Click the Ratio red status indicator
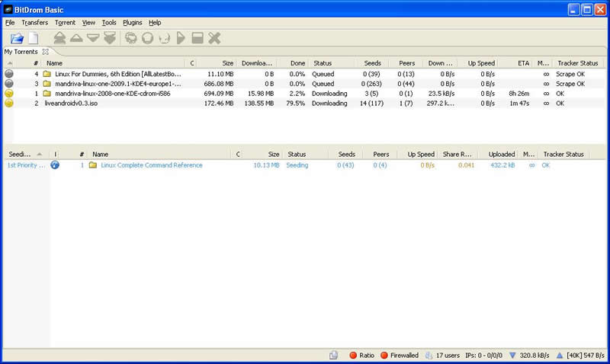610x364 pixels. point(353,355)
